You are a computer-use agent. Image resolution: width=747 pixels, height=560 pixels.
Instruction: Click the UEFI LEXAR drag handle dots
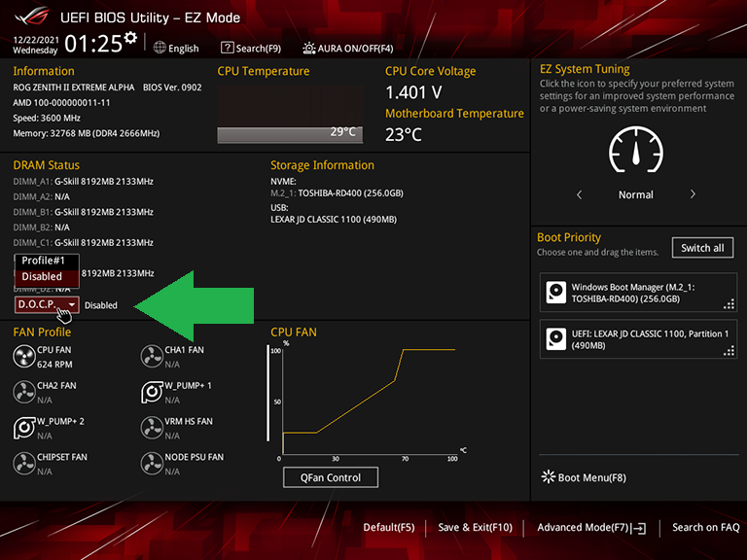point(729,350)
